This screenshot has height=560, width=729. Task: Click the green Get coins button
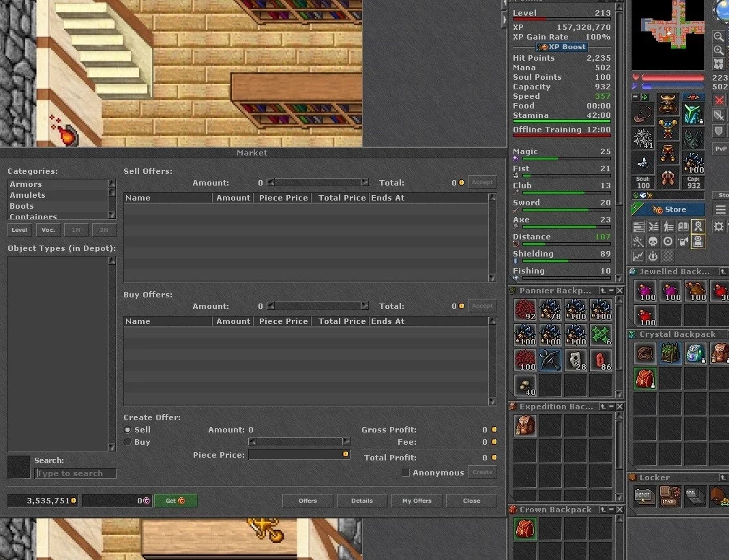point(176,501)
